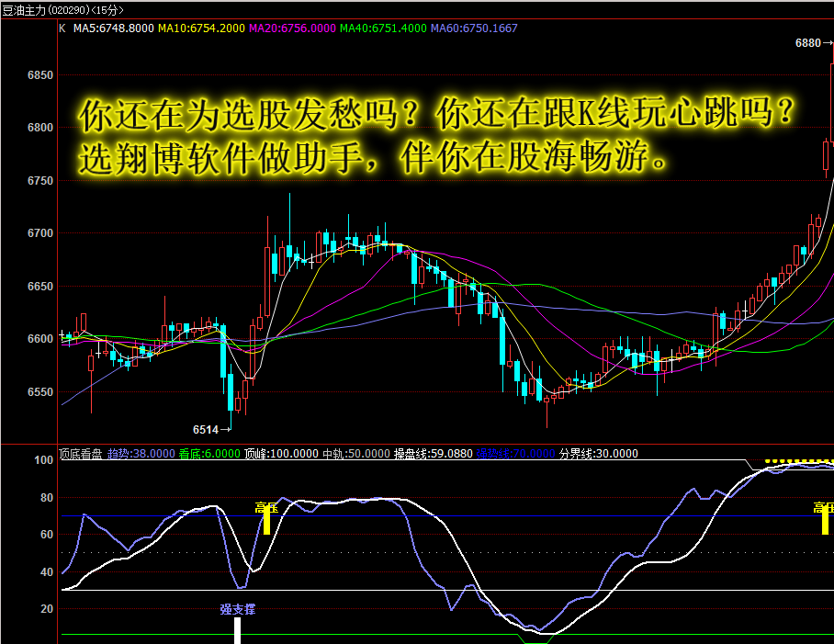Click the 豆油主力(020290) chart title
Screen dimensions: 834x644
(62, 10)
